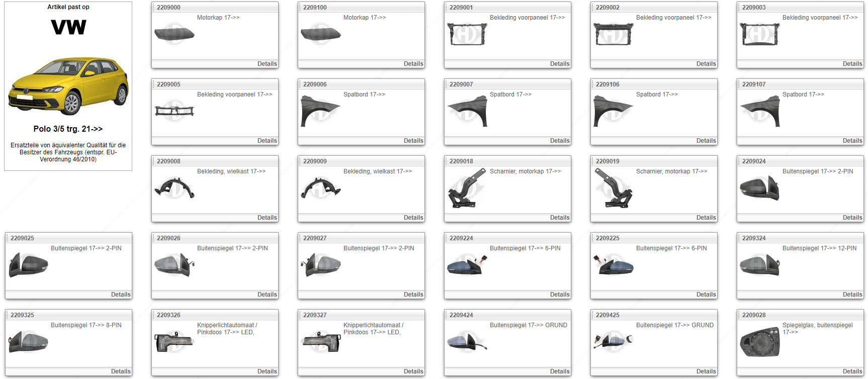Open Details for Motorkap article 2209100
Viewport: 868px width, 379px height.
(x=413, y=64)
